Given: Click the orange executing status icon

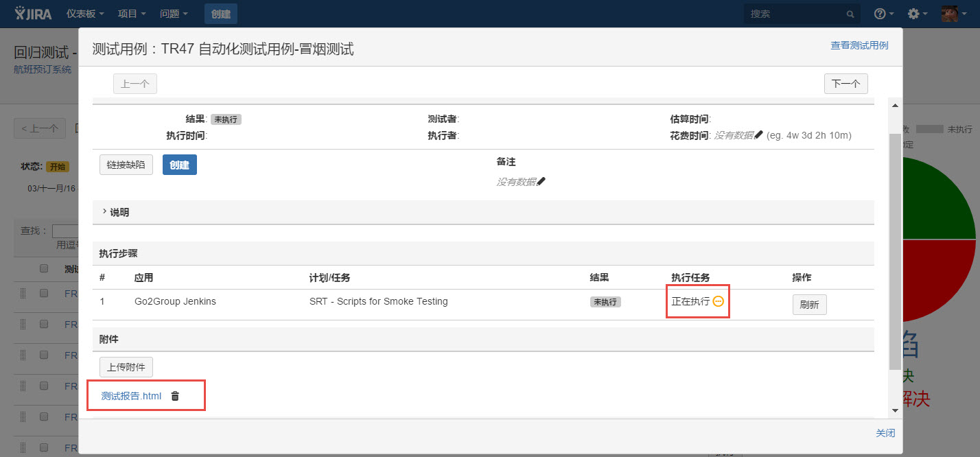Looking at the screenshot, I should 719,301.
